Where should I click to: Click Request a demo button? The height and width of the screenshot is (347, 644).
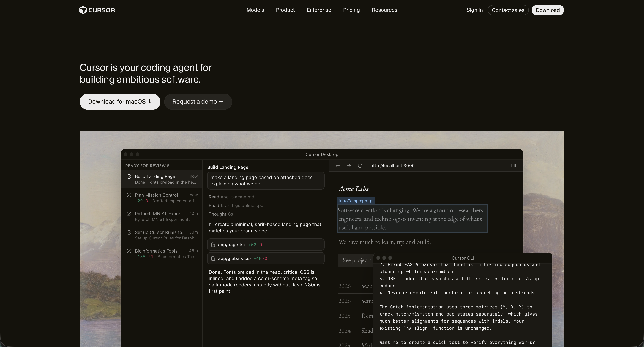tap(198, 102)
